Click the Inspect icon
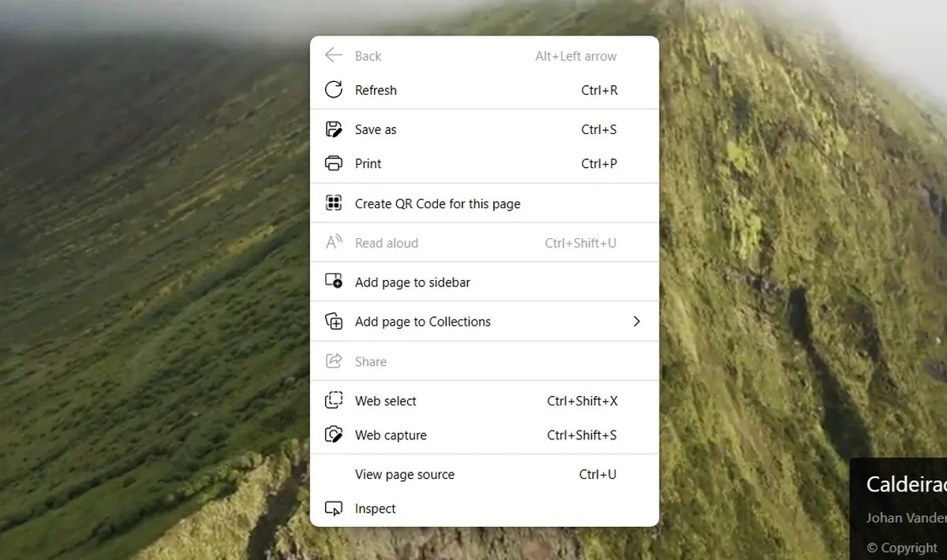947x560 pixels. [334, 508]
